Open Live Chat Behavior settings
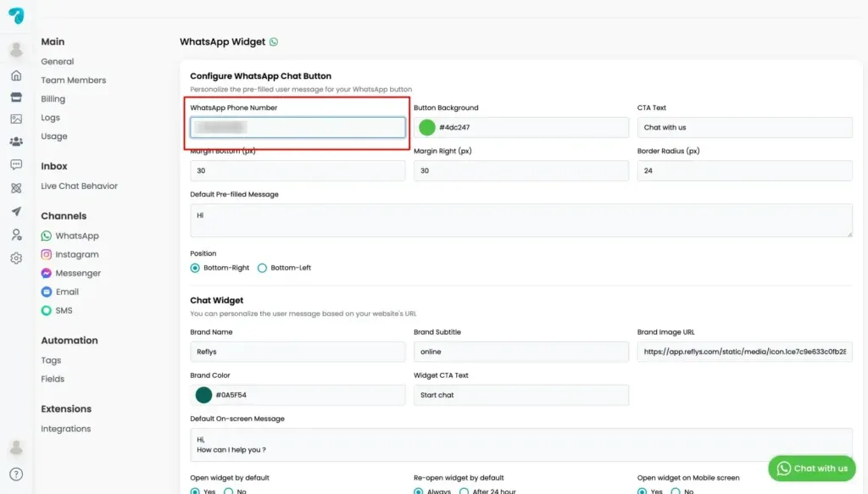The image size is (868, 494). [x=79, y=186]
